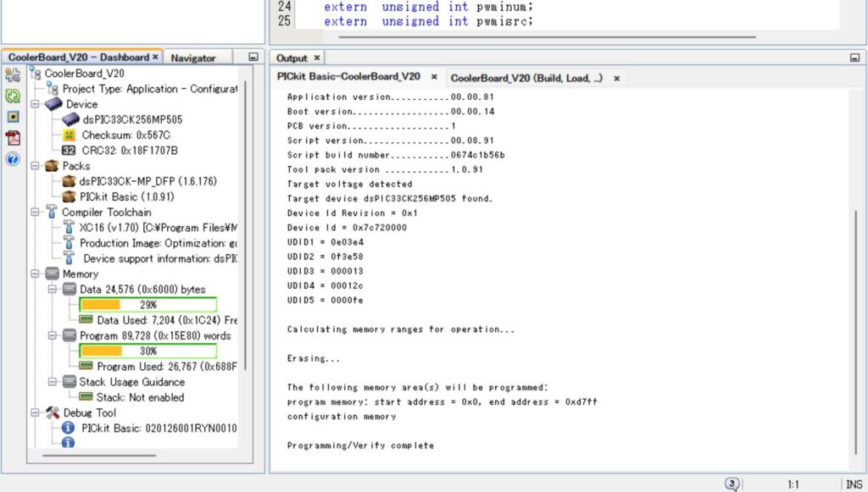Collapse the Data 24,576 bytes node
The image size is (868, 492).
click(x=52, y=289)
